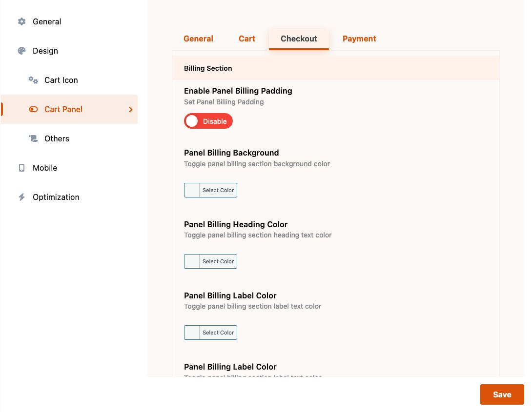The height and width of the screenshot is (412, 532).
Task: Click Select Color under toggle label text description
Action: (x=218, y=333)
